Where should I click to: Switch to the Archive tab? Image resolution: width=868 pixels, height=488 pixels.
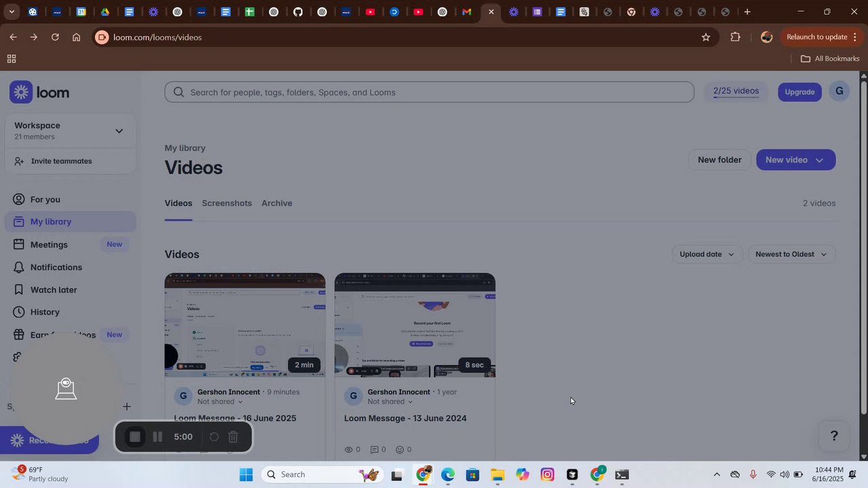coord(277,203)
